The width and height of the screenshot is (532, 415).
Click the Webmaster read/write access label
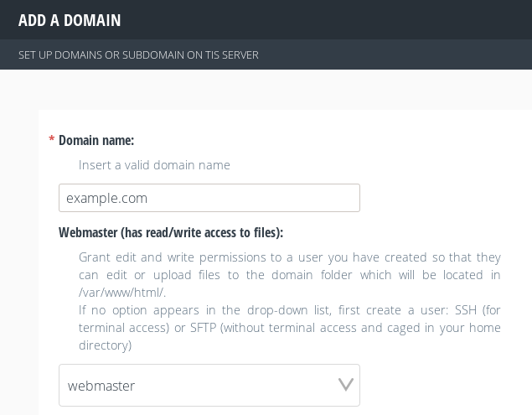[171, 232]
